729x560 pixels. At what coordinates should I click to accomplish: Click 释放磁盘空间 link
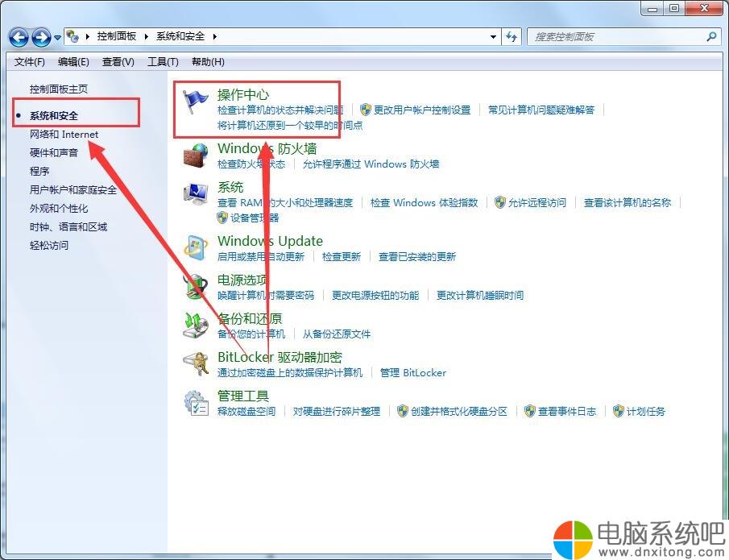pos(246,412)
